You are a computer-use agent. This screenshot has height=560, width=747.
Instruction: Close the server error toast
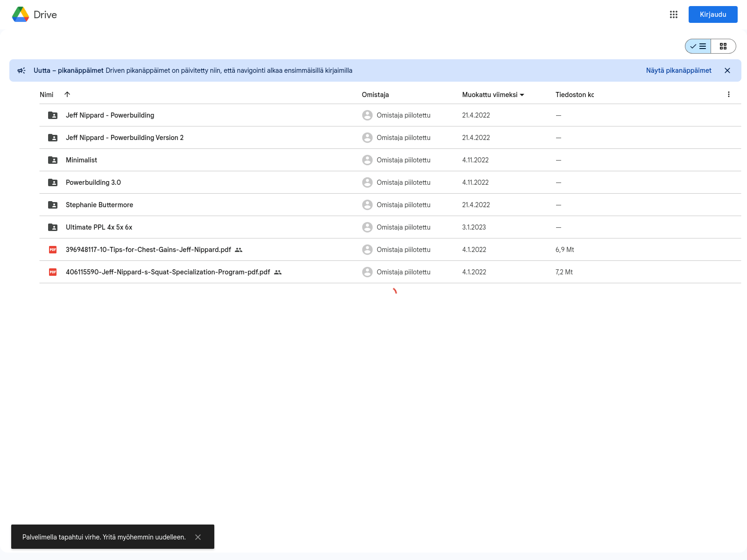click(x=198, y=537)
